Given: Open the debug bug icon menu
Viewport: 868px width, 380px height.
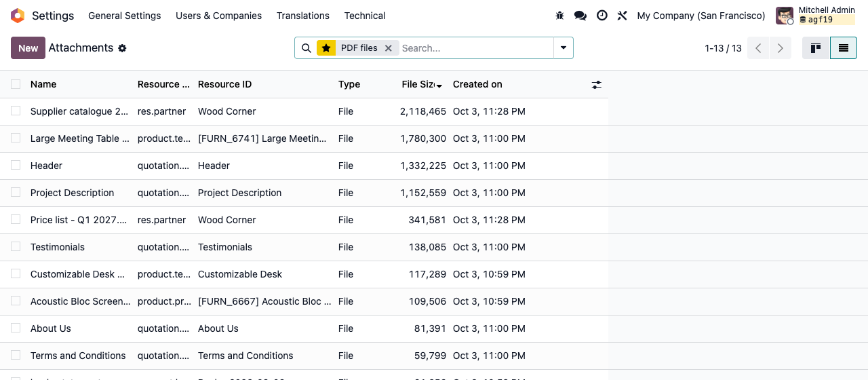Looking at the screenshot, I should [559, 16].
